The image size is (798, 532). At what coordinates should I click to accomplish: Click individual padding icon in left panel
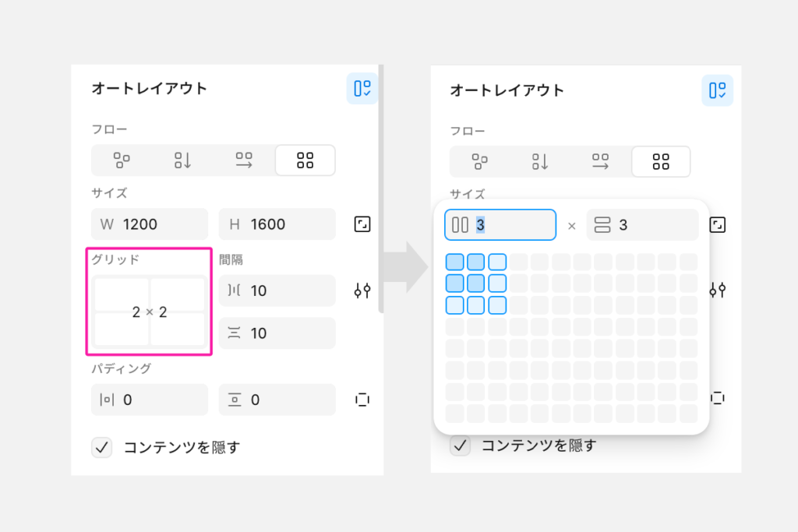[x=362, y=400]
